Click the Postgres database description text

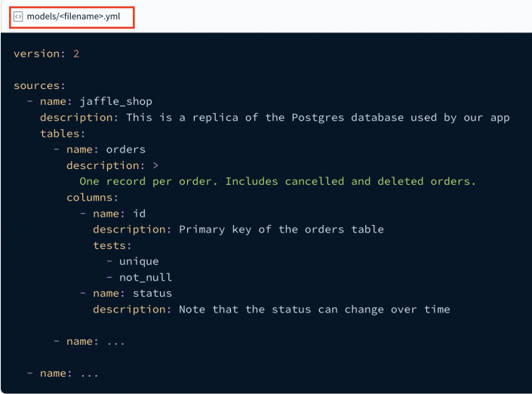318,117
